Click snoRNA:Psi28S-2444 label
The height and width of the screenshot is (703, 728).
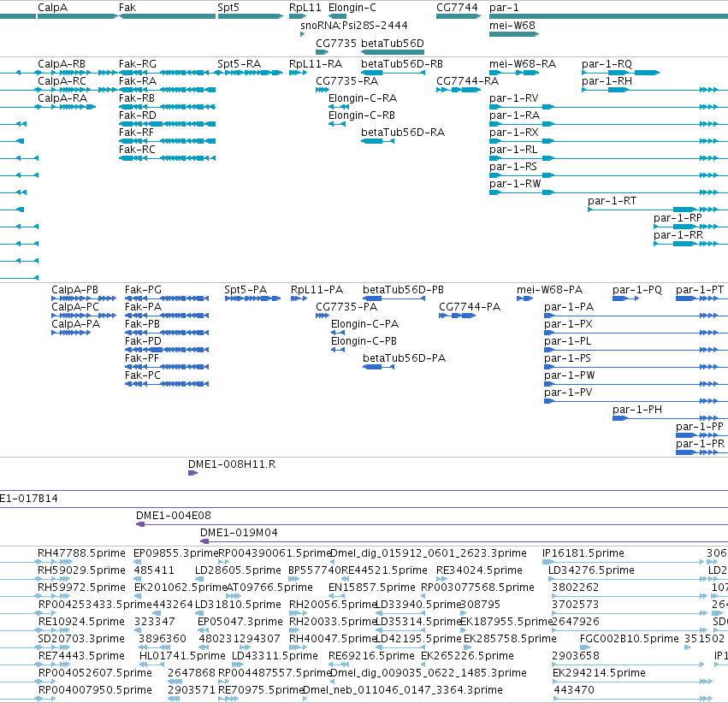354,25
